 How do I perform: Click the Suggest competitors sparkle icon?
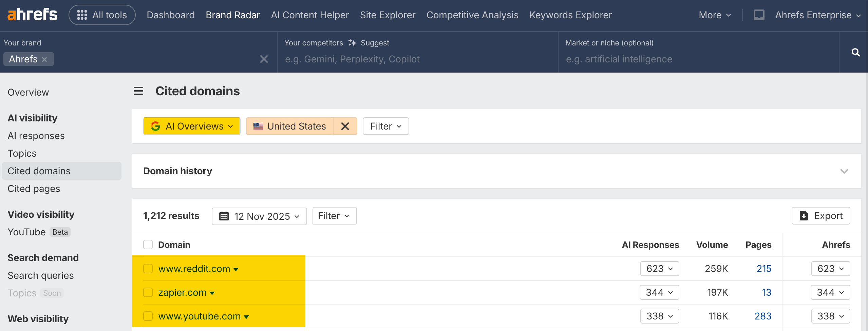353,43
